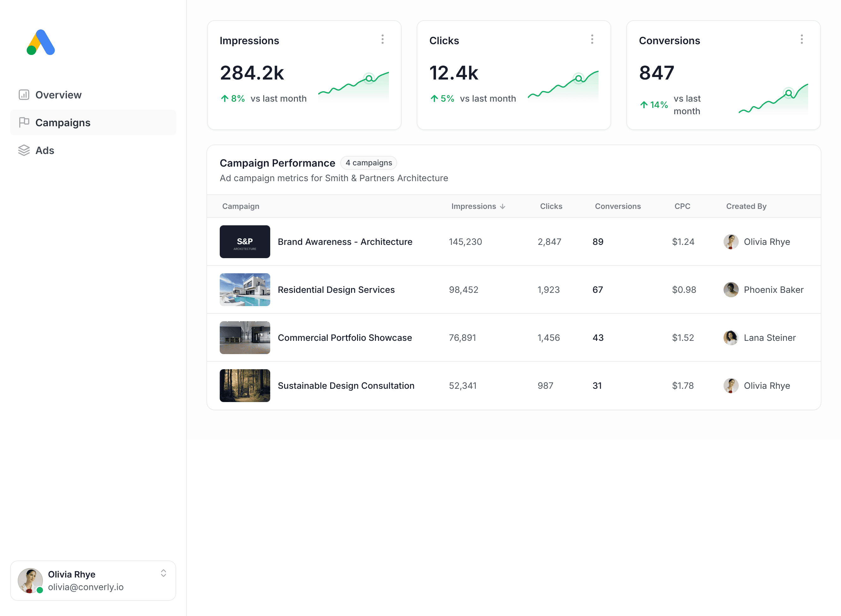Select the Overview chart icon in sidebar
841x616 pixels.
click(x=24, y=94)
